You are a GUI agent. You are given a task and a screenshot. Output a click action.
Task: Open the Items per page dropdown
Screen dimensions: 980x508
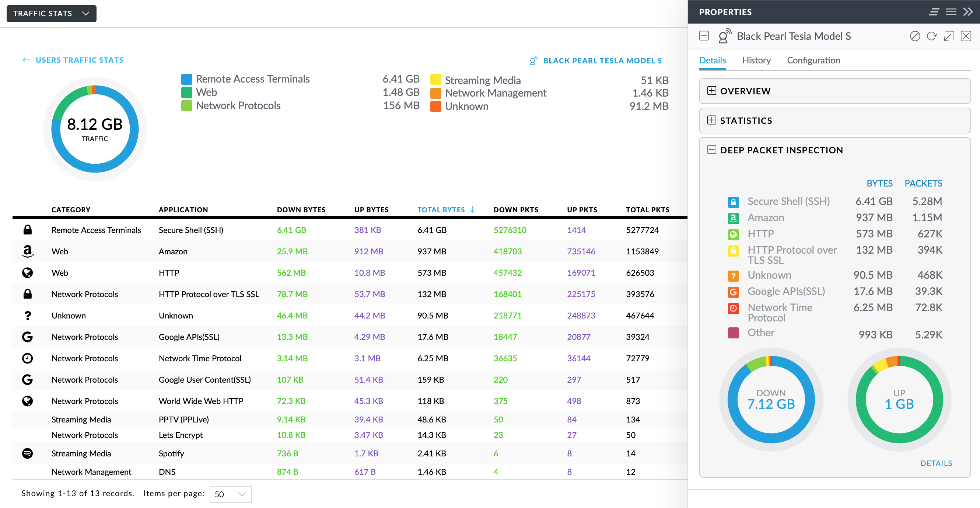231,494
